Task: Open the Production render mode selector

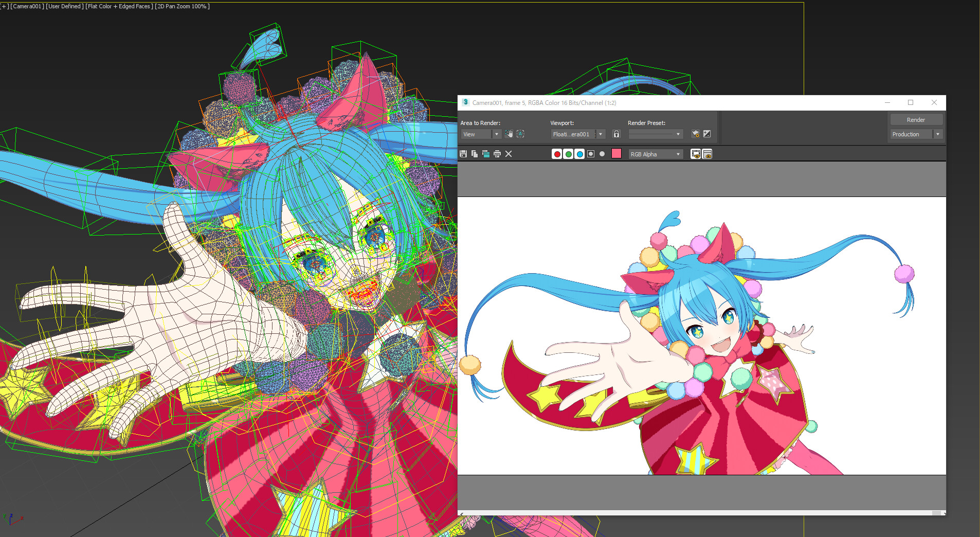Action: [x=937, y=134]
